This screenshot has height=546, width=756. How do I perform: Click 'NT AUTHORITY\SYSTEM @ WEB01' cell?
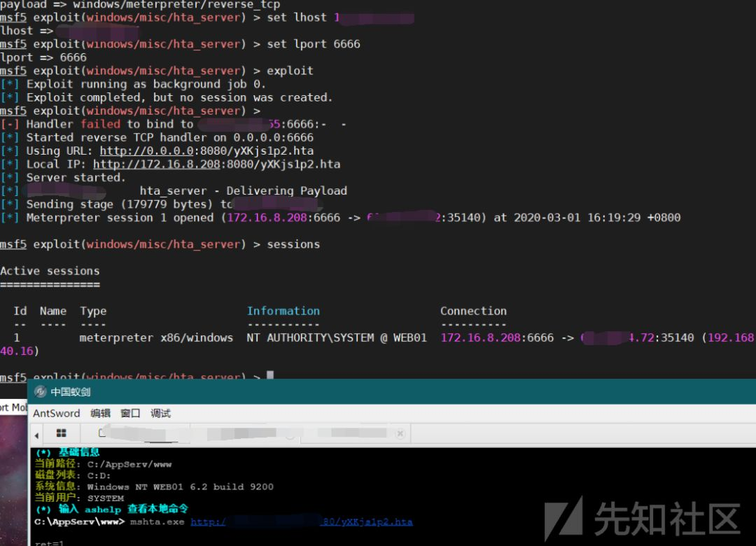(x=337, y=337)
